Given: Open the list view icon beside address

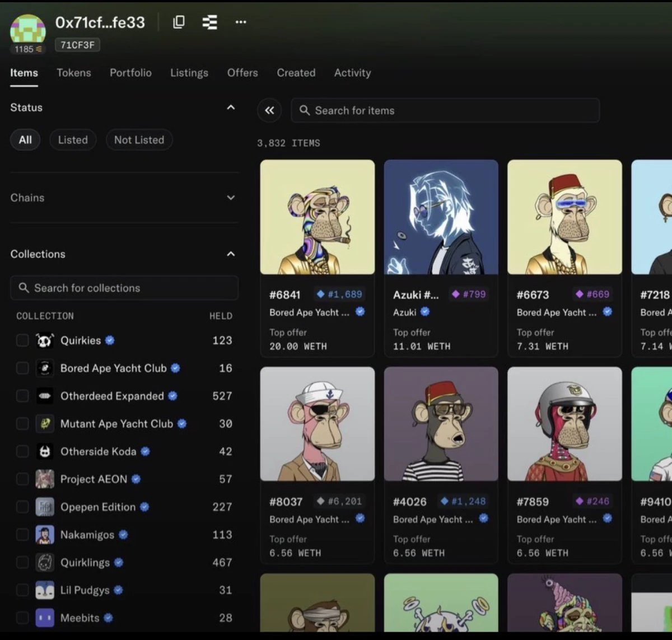Looking at the screenshot, I should [x=209, y=22].
